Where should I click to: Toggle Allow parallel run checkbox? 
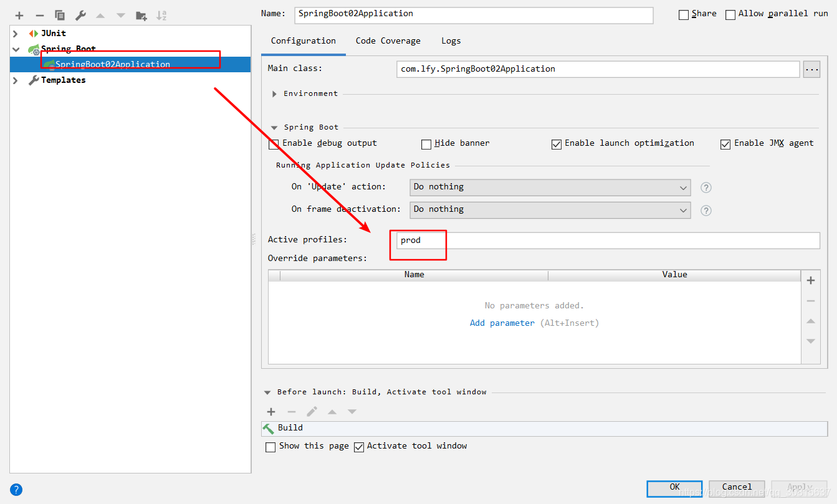730,14
